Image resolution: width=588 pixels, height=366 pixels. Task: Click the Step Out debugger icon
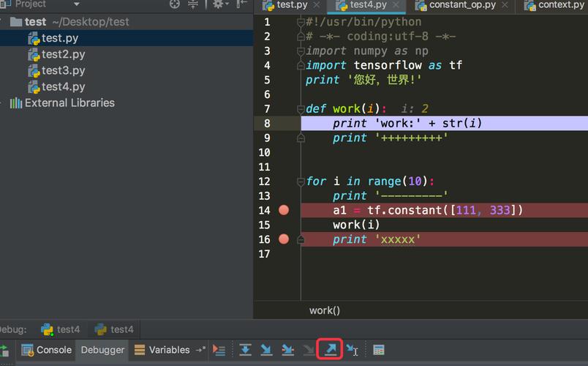click(330, 349)
